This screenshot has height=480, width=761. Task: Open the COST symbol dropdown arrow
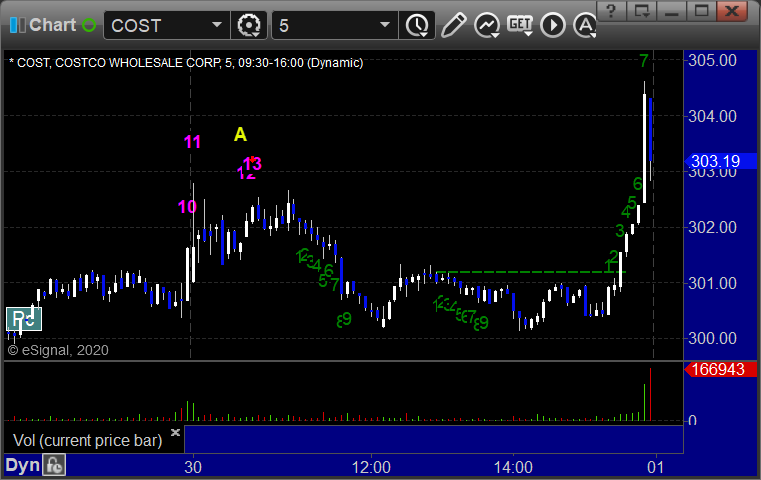point(216,25)
